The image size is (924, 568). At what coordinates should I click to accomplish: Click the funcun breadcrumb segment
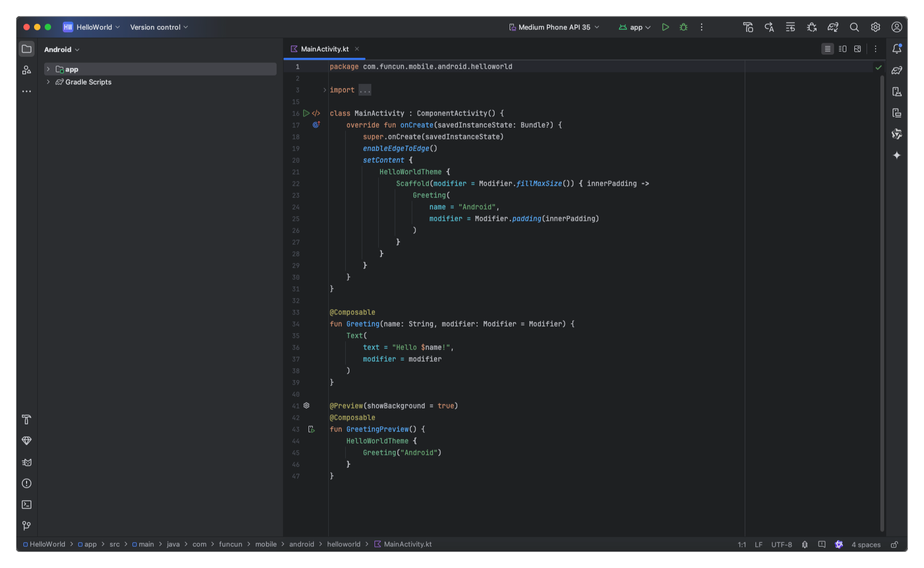pyautogui.click(x=231, y=545)
